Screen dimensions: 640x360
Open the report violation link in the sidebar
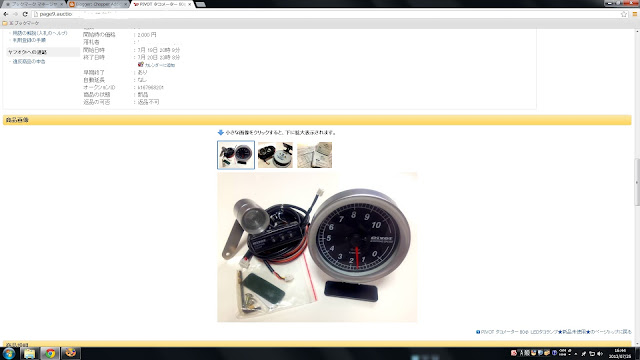pos(29,62)
